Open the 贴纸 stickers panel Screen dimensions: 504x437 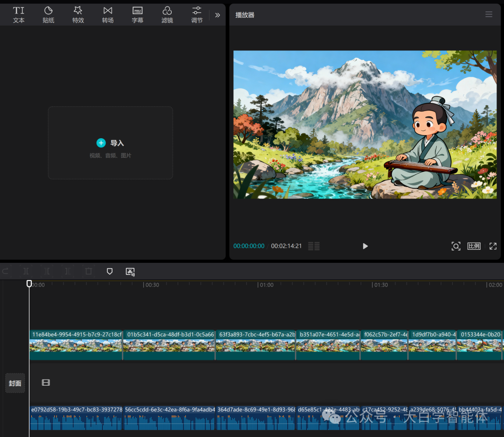pyautogui.click(x=48, y=15)
